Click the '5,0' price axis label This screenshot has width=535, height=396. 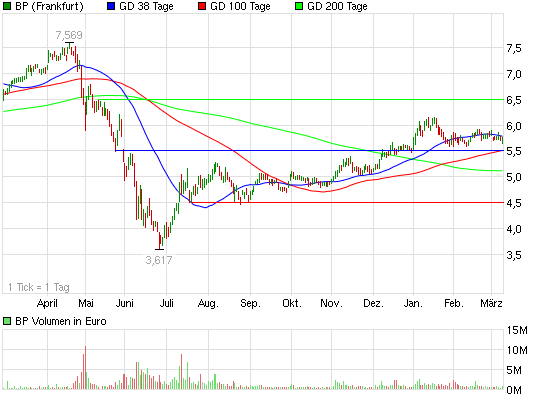514,177
